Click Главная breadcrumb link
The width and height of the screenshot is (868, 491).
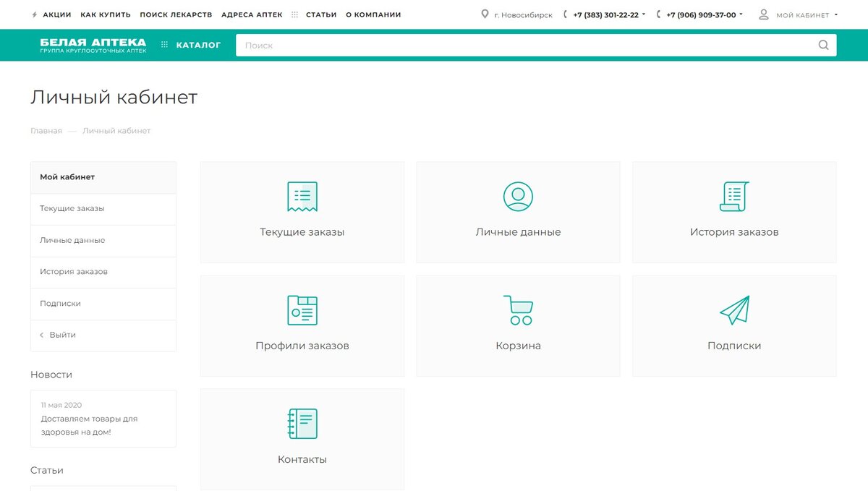click(x=46, y=131)
